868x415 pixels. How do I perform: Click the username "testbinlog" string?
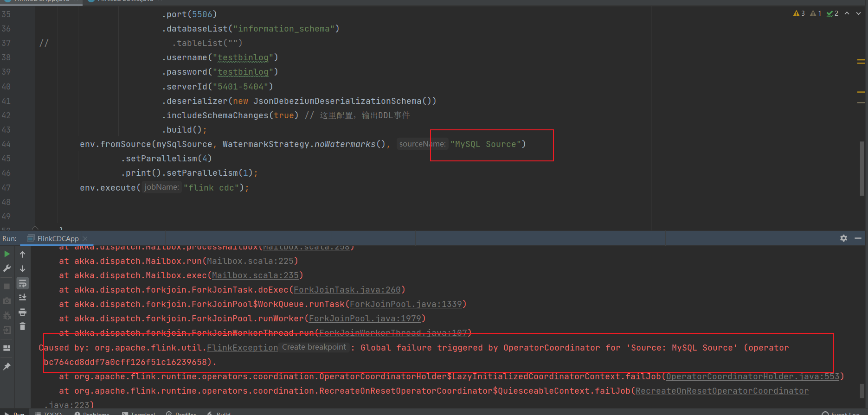pos(243,57)
